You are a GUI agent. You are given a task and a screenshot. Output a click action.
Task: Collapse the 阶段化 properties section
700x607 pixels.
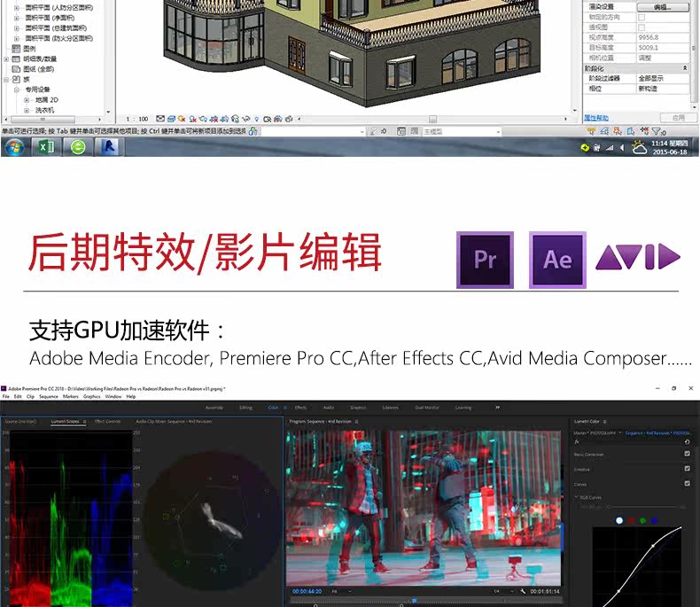(x=685, y=68)
